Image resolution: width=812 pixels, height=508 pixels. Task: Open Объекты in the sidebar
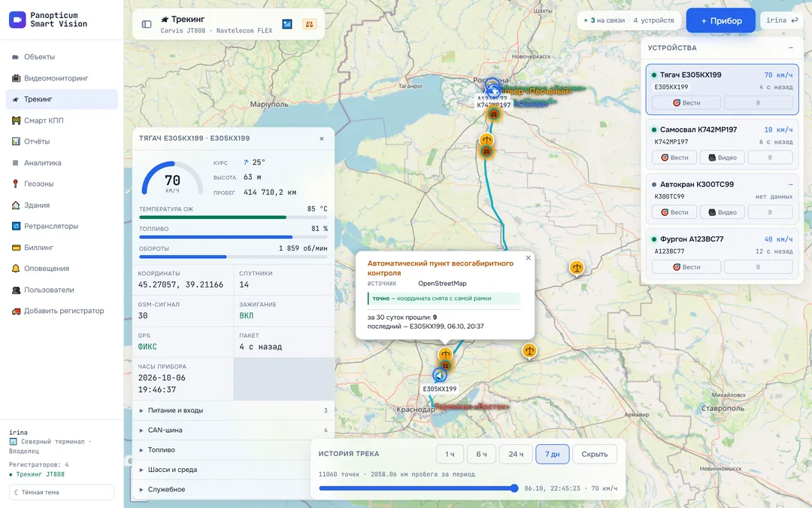(x=62, y=56)
